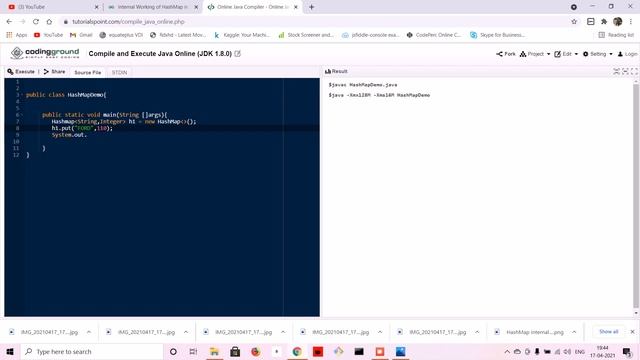640x360 pixels.
Task: Open the Extensions puzzle icon
Action: click(x=604, y=22)
